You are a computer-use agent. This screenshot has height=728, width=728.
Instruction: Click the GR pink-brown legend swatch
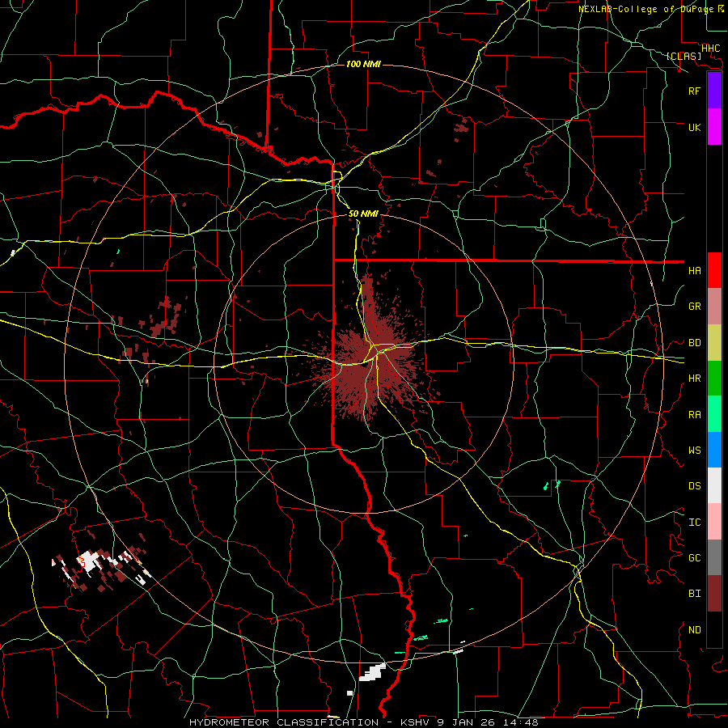click(714, 307)
